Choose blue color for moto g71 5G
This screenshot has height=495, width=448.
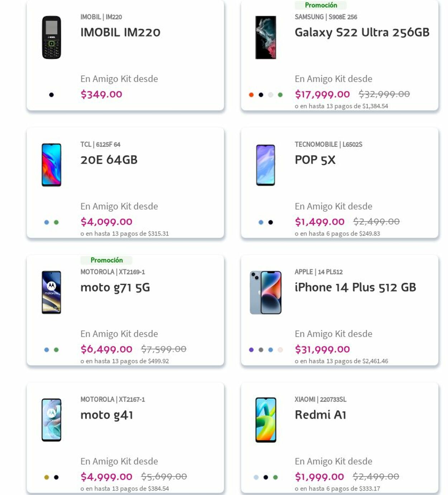[x=47, y=350]
